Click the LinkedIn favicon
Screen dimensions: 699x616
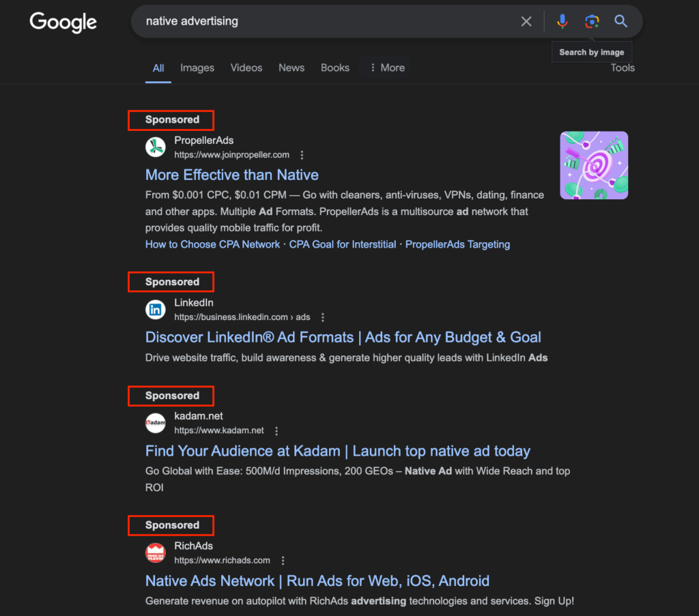(x=155, y=309)
